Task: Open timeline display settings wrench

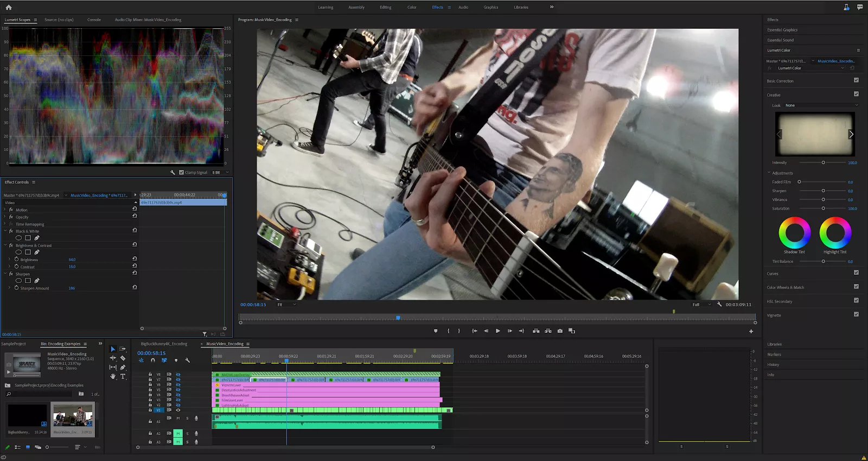Action: pos(188,361)
